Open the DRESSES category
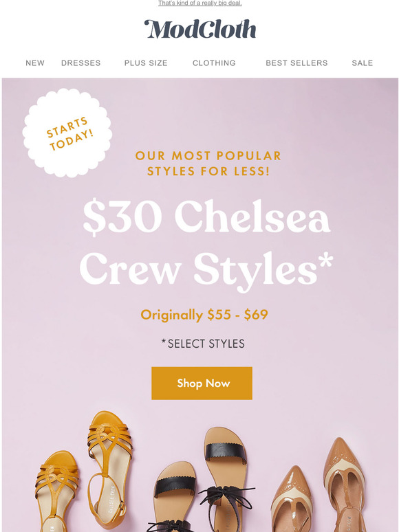The width and height of the screenshot is (399, 532). pos(80,63)
